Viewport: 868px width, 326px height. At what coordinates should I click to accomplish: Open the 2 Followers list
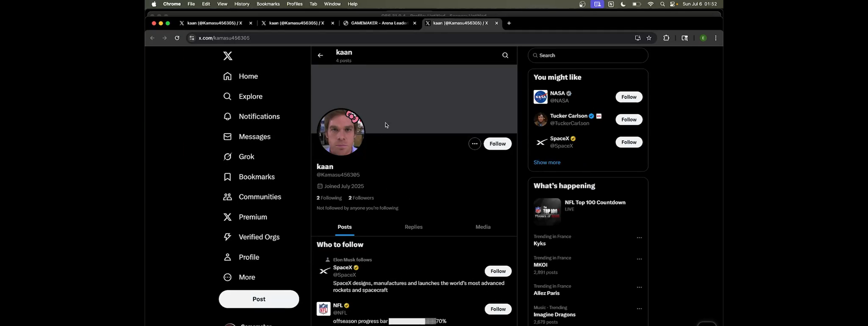361,198
